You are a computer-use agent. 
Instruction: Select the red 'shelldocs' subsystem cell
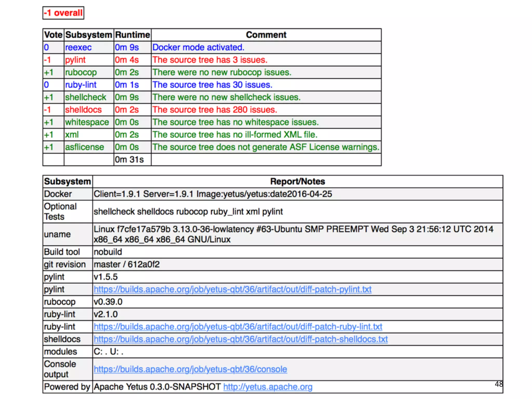coord(89,110)
